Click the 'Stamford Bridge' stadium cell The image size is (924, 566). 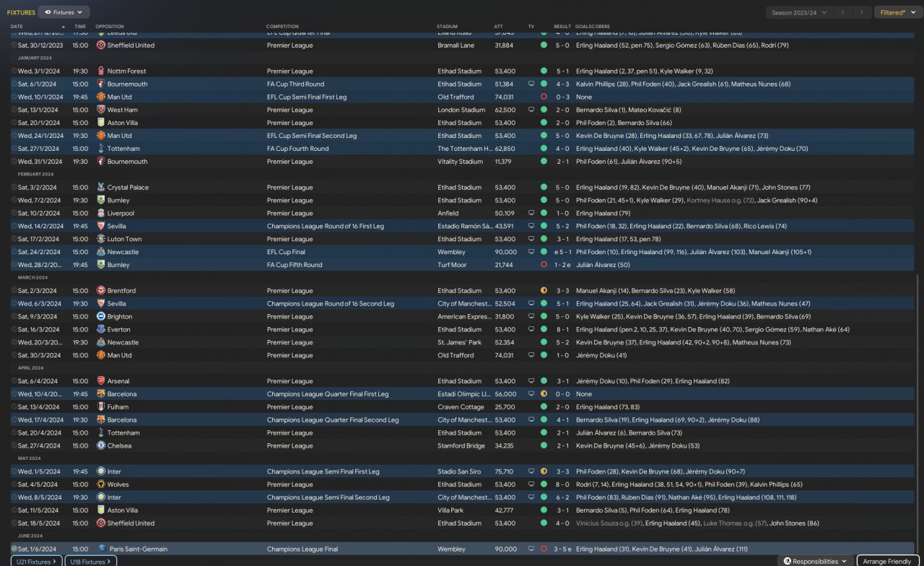coord(461,446)
